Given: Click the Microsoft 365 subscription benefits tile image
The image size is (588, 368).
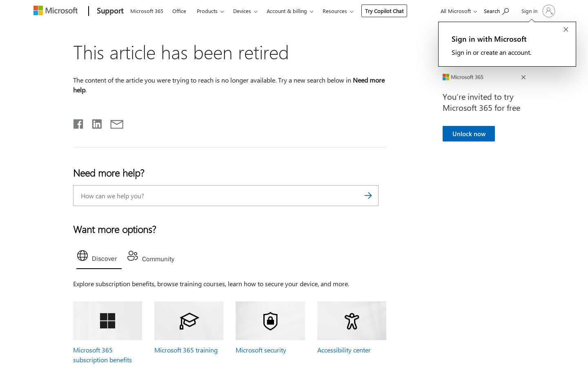Looking at the screenshot, I should (x=107, y=321).
